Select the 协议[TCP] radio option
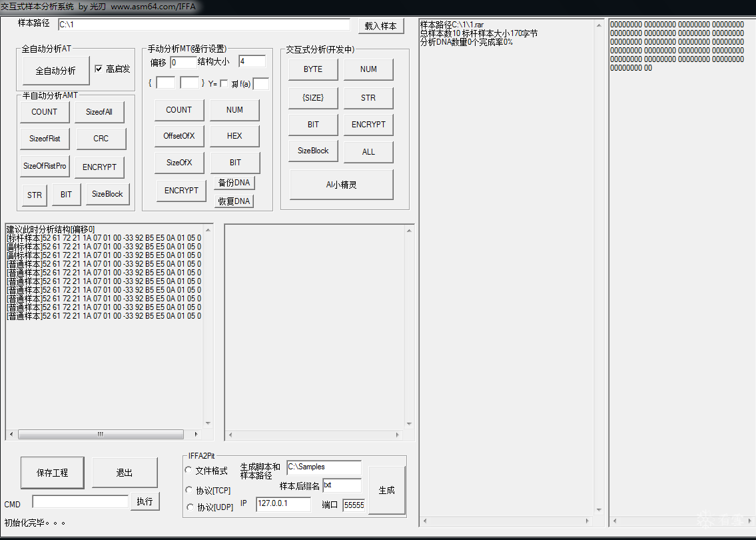 pyautogui.click(x=189, y=490)
